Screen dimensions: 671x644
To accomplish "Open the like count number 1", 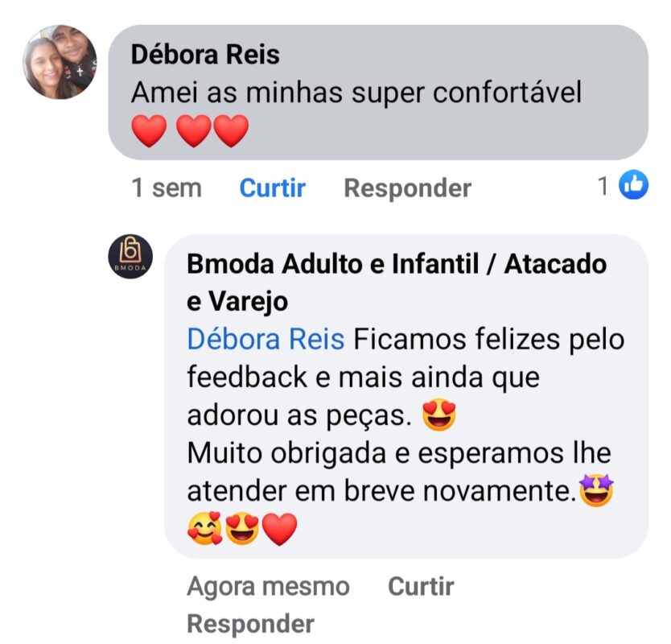I will (603, 186).
